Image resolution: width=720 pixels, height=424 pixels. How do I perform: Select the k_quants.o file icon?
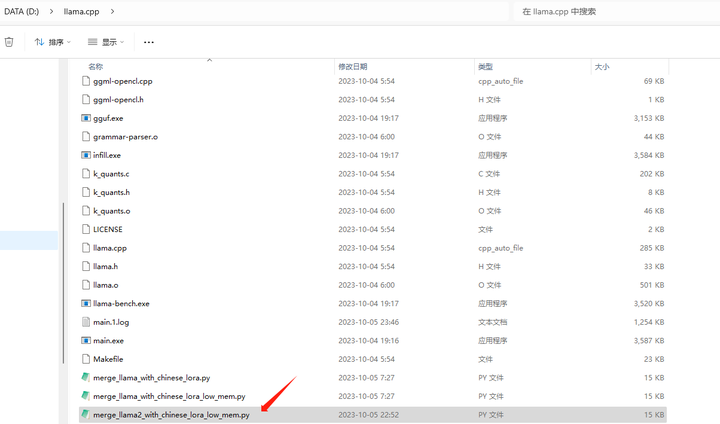86,211
